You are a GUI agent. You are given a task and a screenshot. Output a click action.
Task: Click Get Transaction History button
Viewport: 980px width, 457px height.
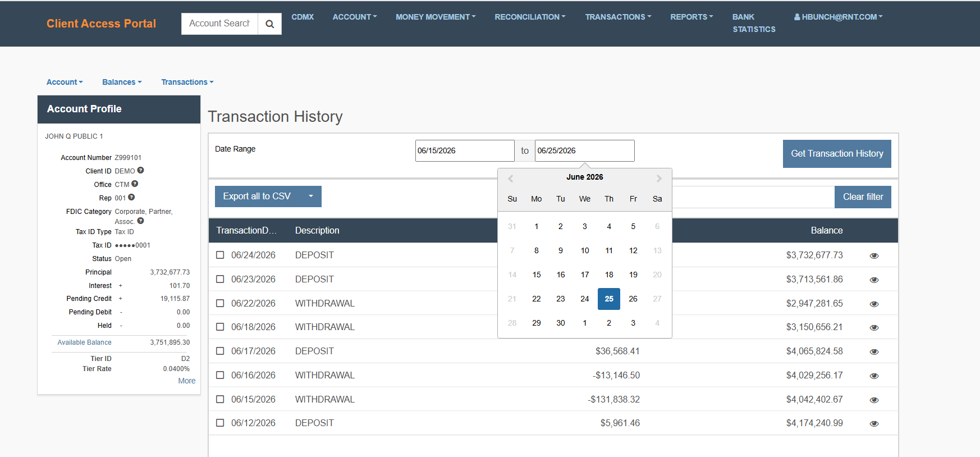click(837, 154)
